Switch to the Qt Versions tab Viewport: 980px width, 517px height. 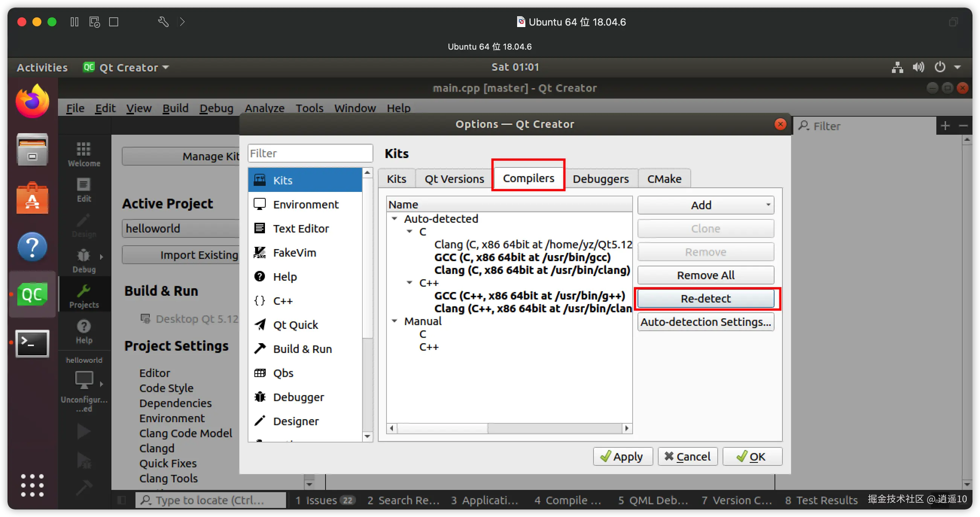(454, 178)
